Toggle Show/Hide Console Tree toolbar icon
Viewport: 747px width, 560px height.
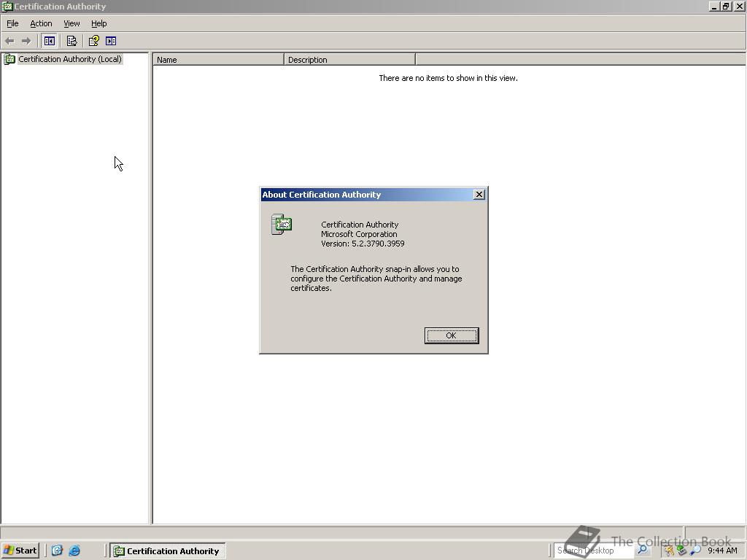[49, 41]
